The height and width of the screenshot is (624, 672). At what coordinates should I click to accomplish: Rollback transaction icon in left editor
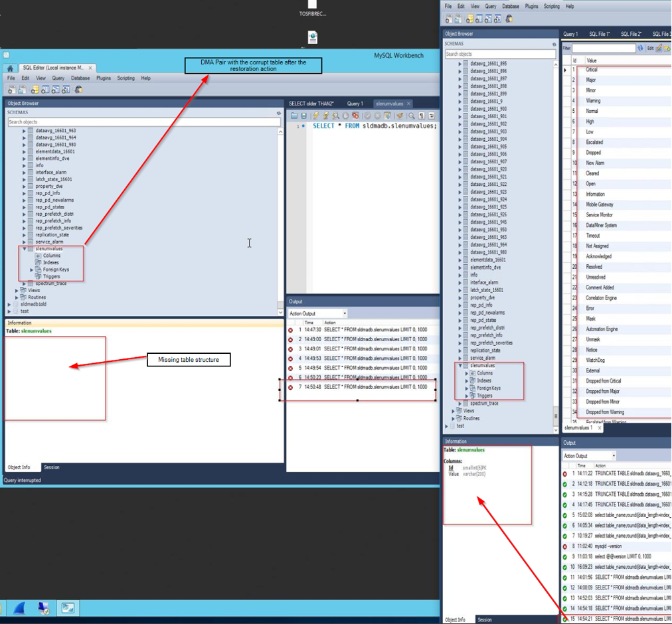(377, 116)
